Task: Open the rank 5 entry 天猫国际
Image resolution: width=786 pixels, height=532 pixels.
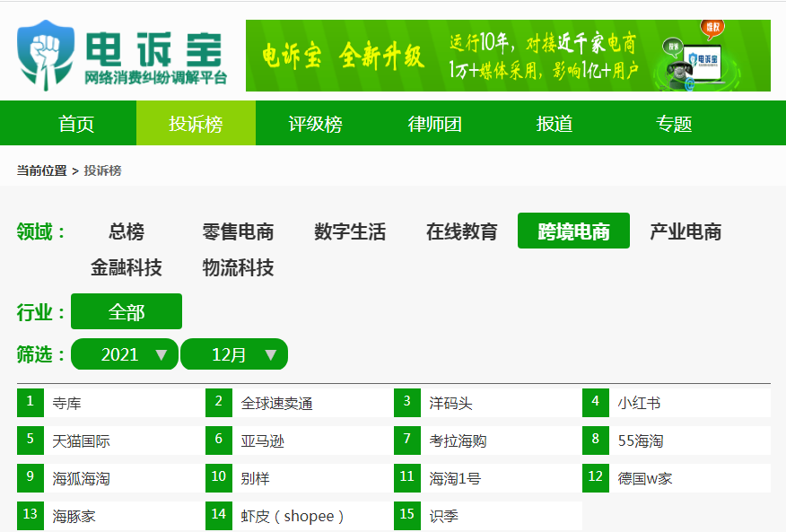Action: [111, 440]
